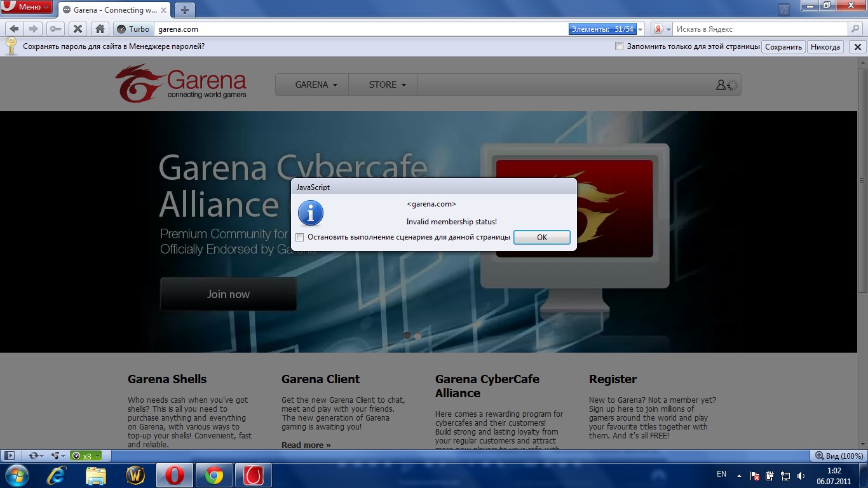Go to the Home page icon
The image size is (868, 488).
pos(99,29)
